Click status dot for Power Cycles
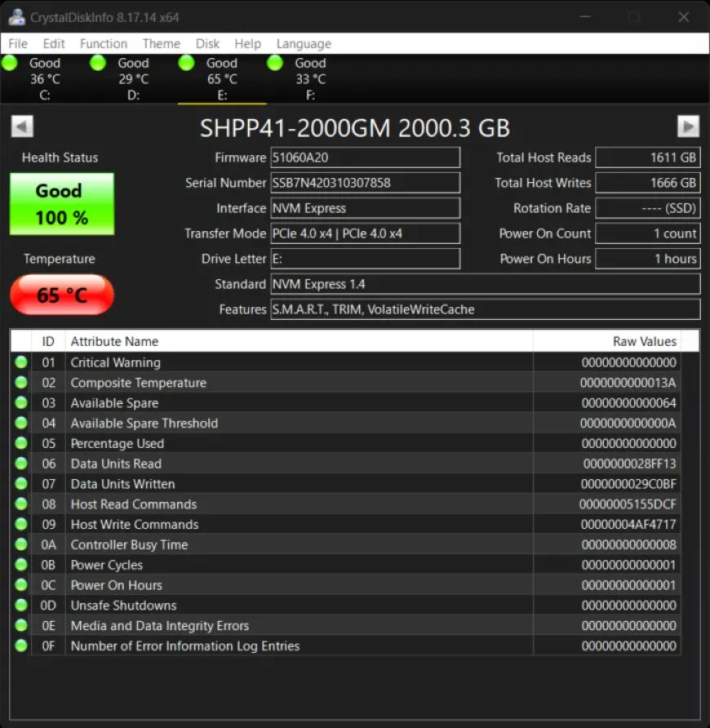Screen dimensions: 710x728 [21, 565]
